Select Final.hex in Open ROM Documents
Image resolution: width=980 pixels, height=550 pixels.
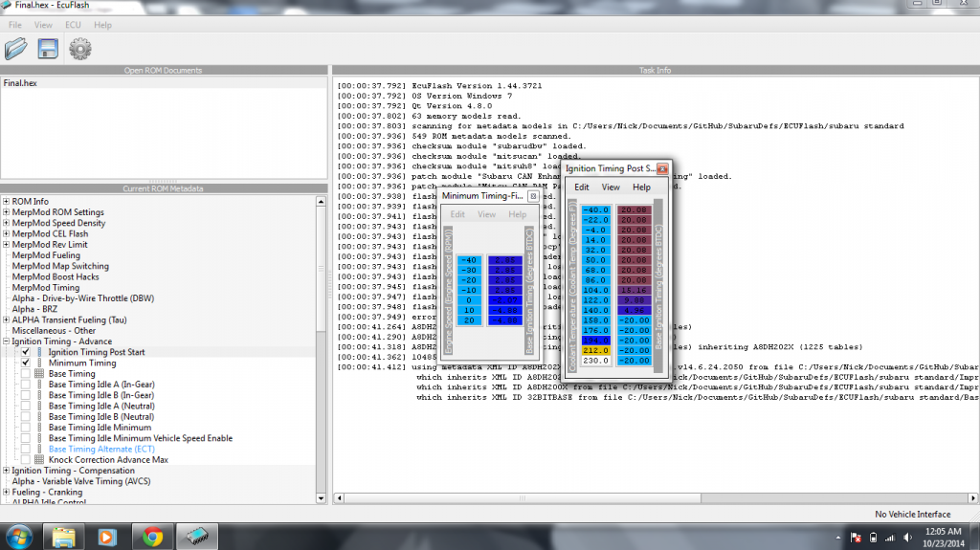tap(20, 83)
